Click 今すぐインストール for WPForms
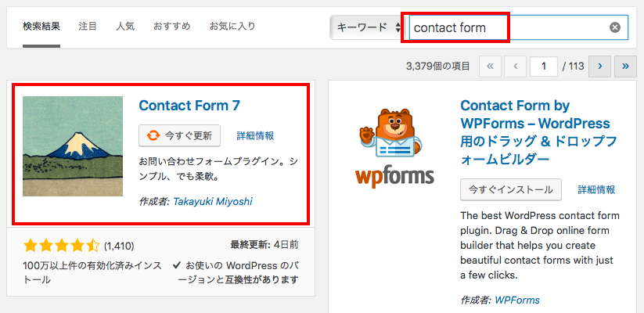 click(x=510, y=190)
